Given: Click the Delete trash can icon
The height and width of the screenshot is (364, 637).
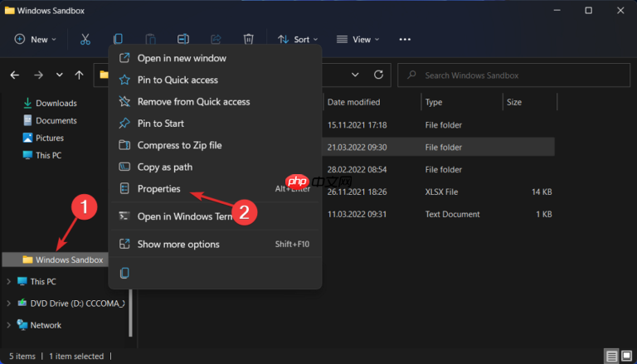Looking at the screenshot, I should pos(248,39).
